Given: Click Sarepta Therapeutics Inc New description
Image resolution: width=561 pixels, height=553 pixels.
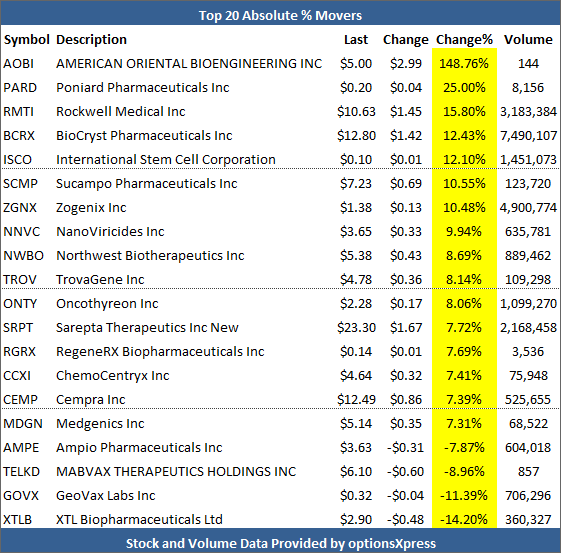Looking at the screenshot, I should pyautogui.click(x=147, y=327).
